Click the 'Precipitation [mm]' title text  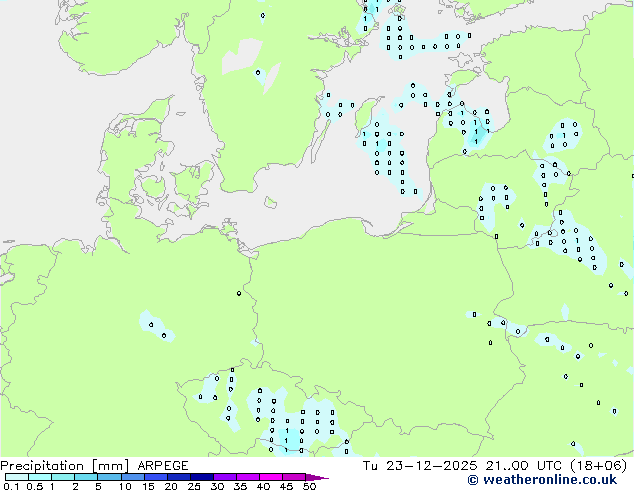click(x=65, y=466)
